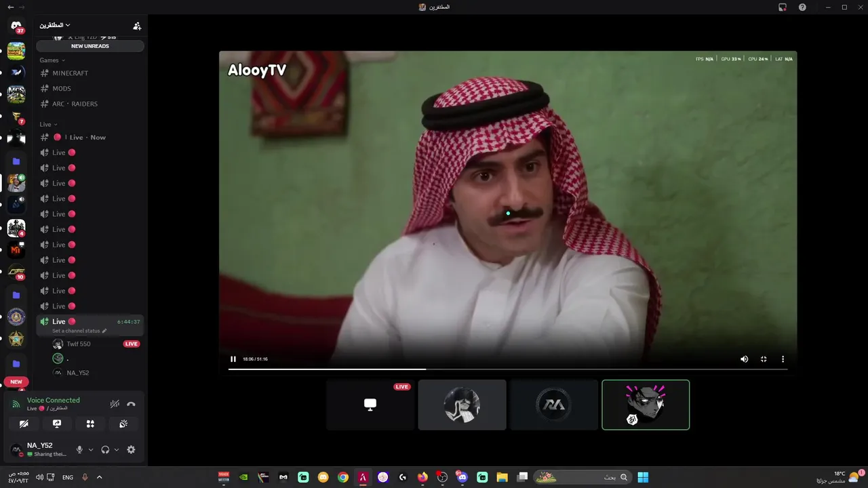This screenshot has height=488, width=868.
Task: Toggle the video player fullscreen icon
Action: [764, 359]
